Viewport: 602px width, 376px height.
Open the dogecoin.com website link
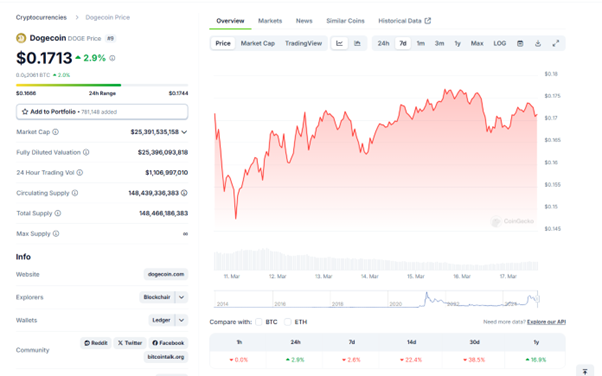(x=166, y=274)
